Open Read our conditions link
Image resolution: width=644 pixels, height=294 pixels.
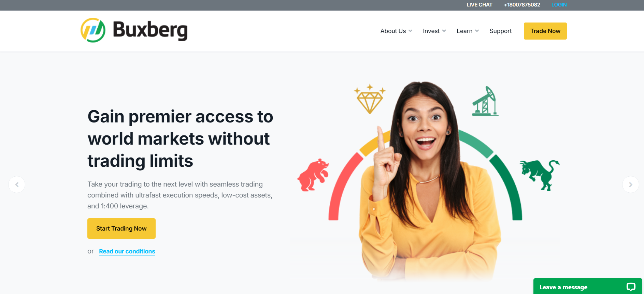[x=127, y=251]
